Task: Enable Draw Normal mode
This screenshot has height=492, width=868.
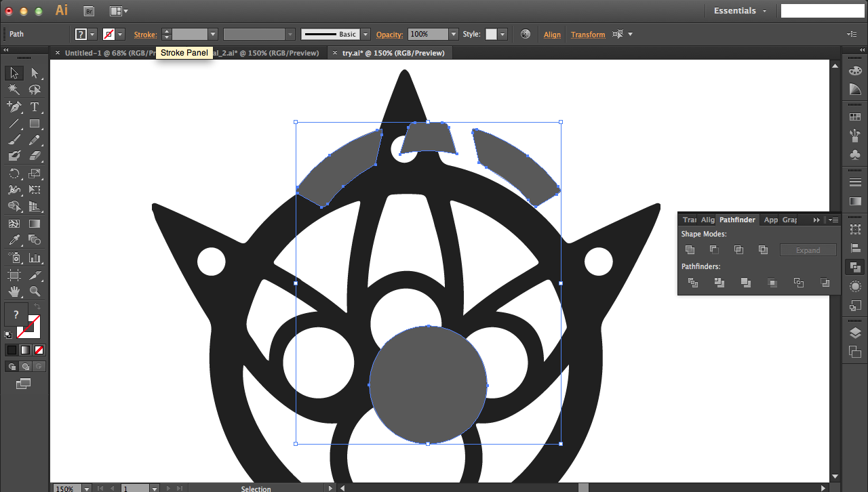Action: tap(12, 366)
